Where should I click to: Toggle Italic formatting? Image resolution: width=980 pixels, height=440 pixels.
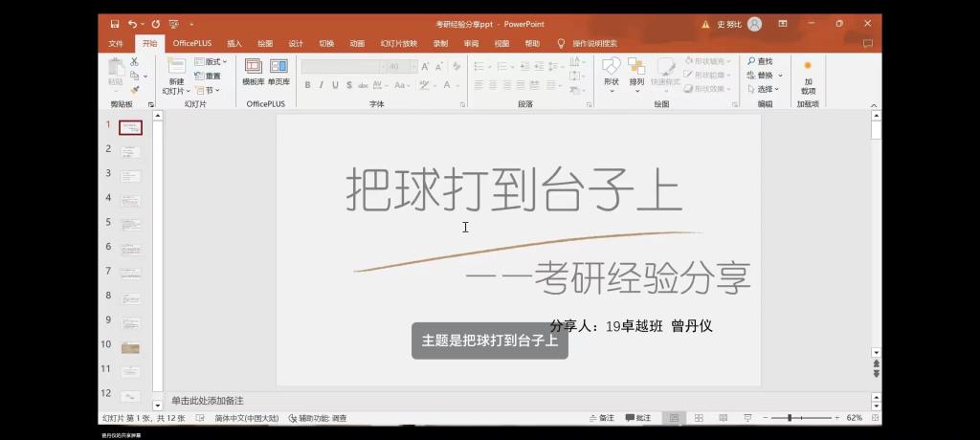point(322,85)
